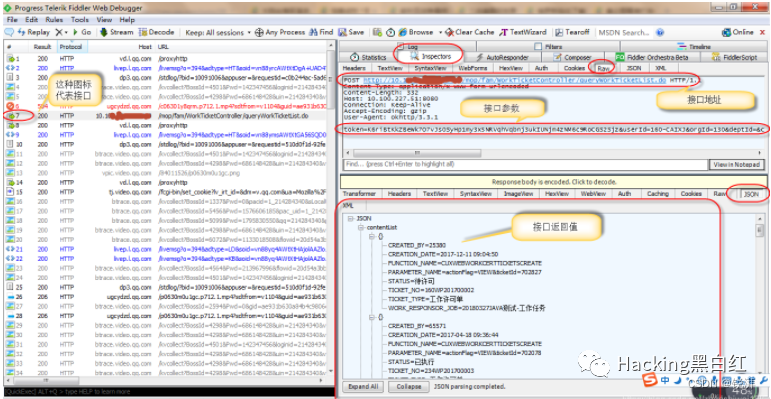Open the View menu
Image resolution: width=771 pixels, height=399 pixels.
[104, 20]
